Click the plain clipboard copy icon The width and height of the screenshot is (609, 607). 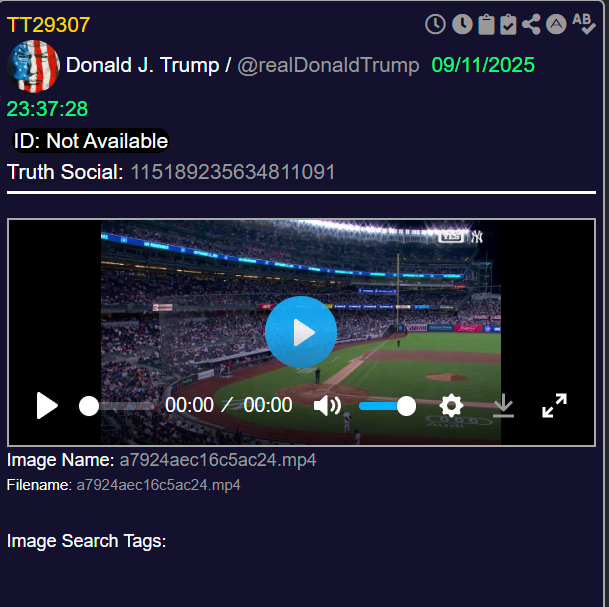tap(486, 24)
